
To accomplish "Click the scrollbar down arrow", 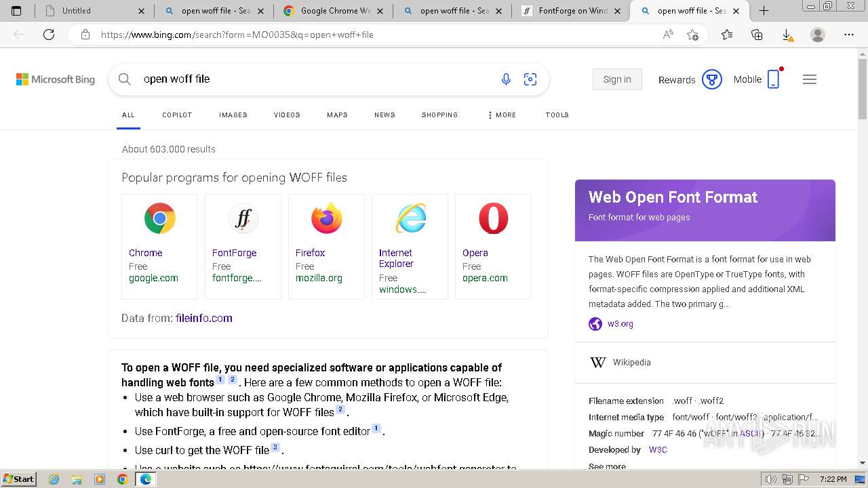I will tap(863, 463).
